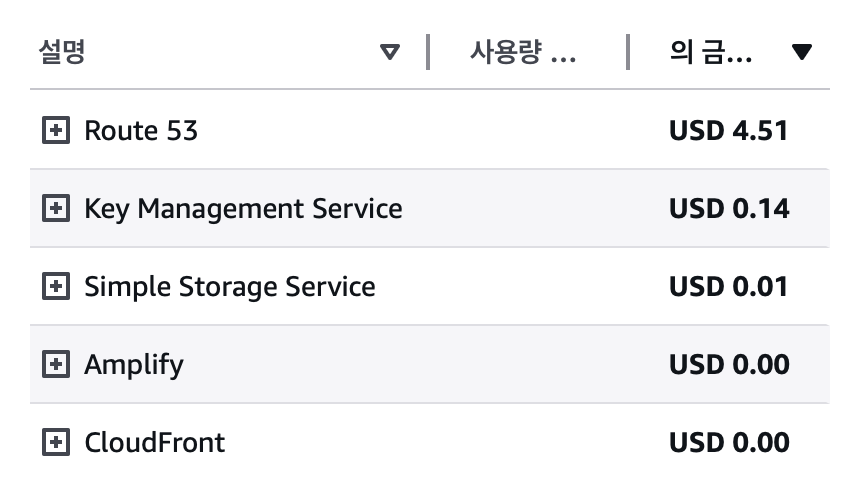854x480 pixels.
Task: Click the USD 0.14 amount
Action: click(729, 208)
